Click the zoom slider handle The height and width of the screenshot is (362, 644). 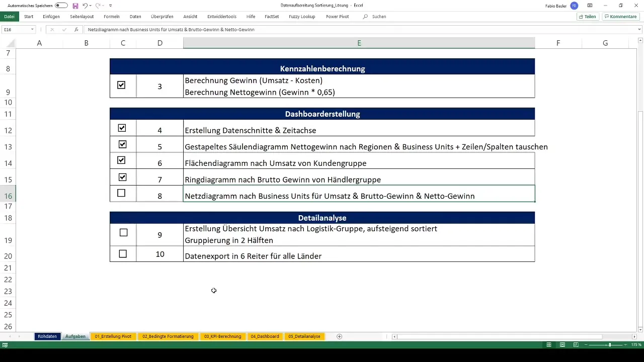point(609,345)
